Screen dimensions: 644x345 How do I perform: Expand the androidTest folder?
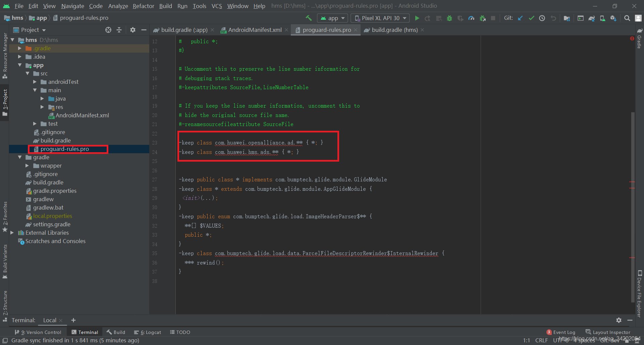point(35,82)
